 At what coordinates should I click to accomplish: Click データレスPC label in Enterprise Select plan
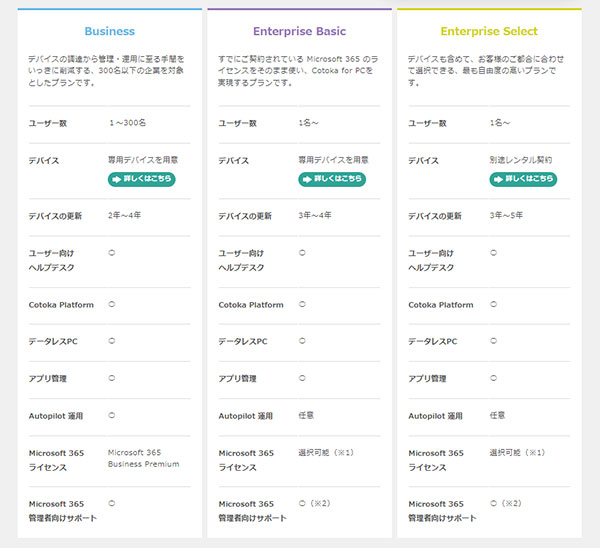(x=432, y=341)
